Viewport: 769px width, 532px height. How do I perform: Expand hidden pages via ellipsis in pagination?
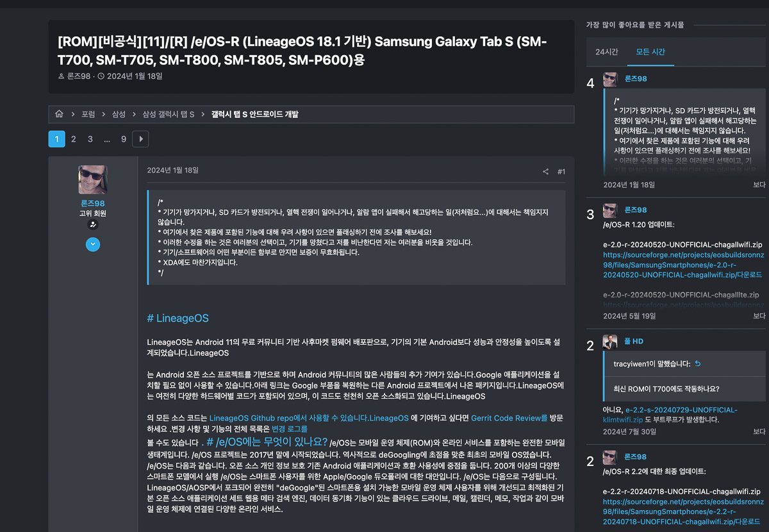point(107,139)
